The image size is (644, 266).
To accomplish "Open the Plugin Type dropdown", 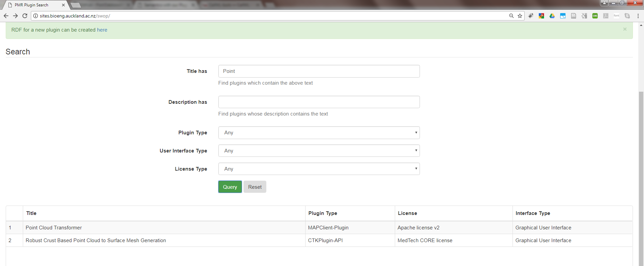I will [319, 133].
